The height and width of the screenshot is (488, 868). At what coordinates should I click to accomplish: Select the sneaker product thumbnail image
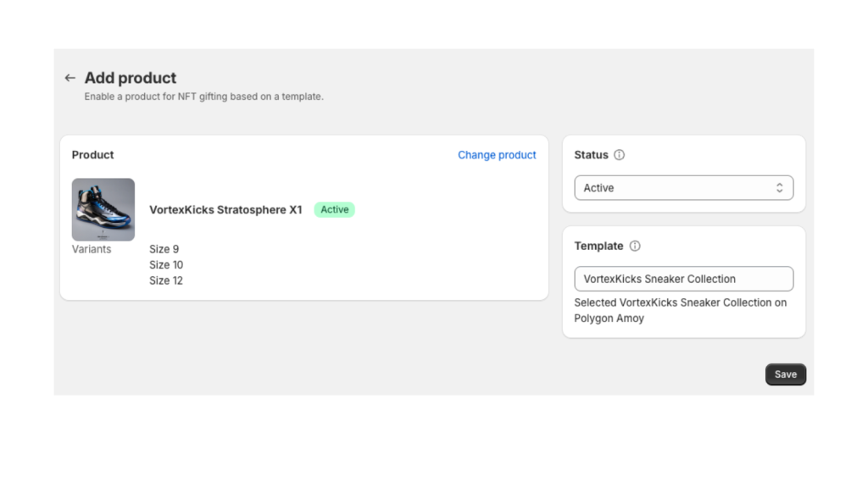click(103, 209)
